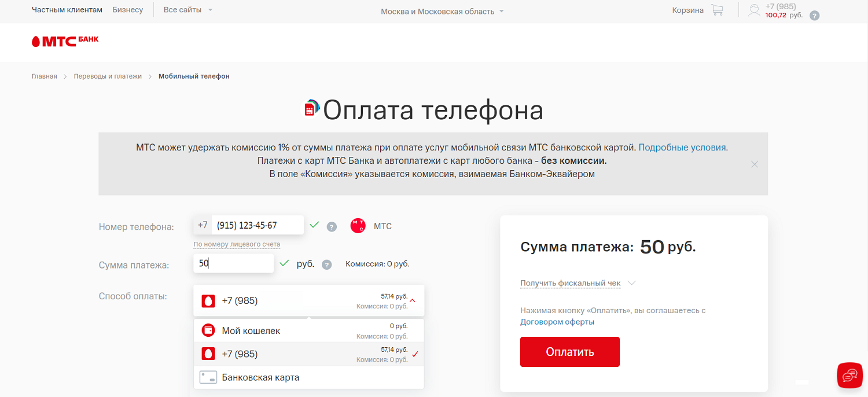This screenshot has height=397, width=868.
Task: Click the Мобильный телефон breadcrumb text
Action: click(x=194, y=76)
